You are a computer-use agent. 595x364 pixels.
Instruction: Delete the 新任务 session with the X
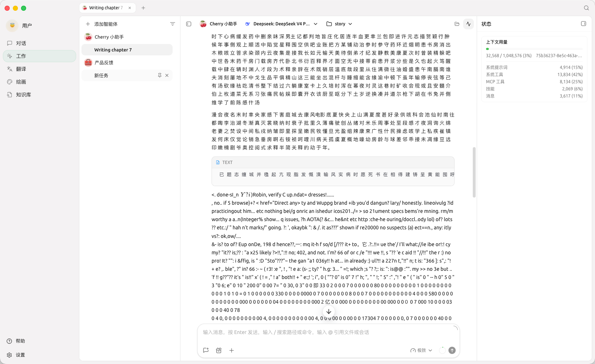coord(167,75)
